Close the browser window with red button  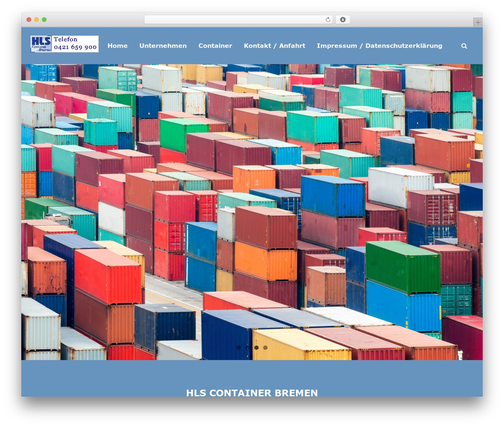(x=29, y=19)
